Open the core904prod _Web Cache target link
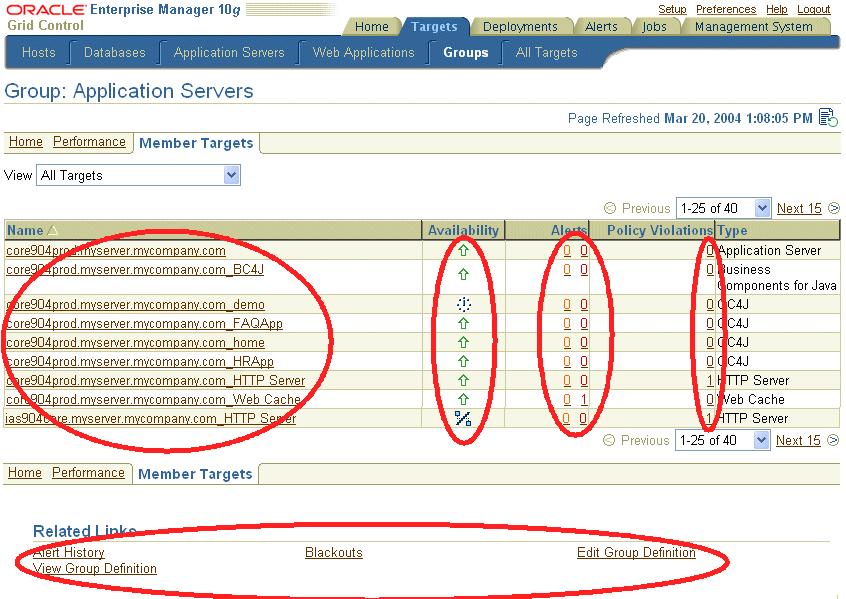 [x=153, y=399]
